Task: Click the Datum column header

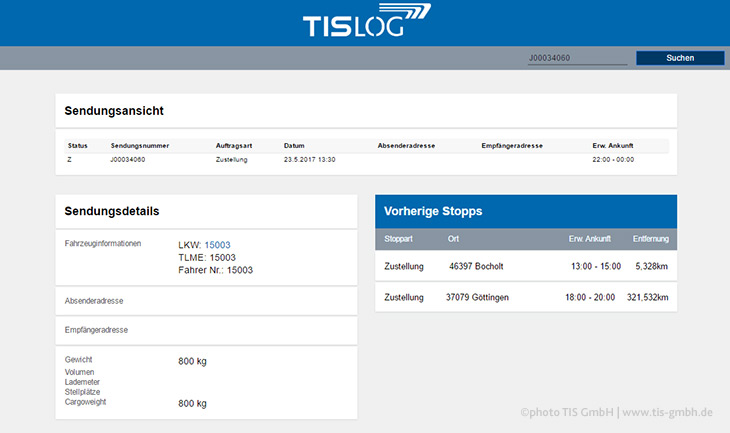Action: pos(294,146)
